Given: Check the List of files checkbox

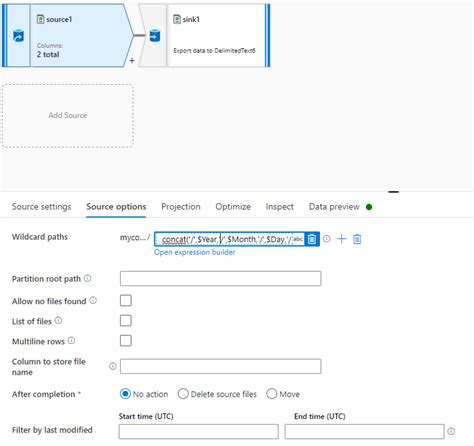Looking at the screenshot, I should click(126, 321).
